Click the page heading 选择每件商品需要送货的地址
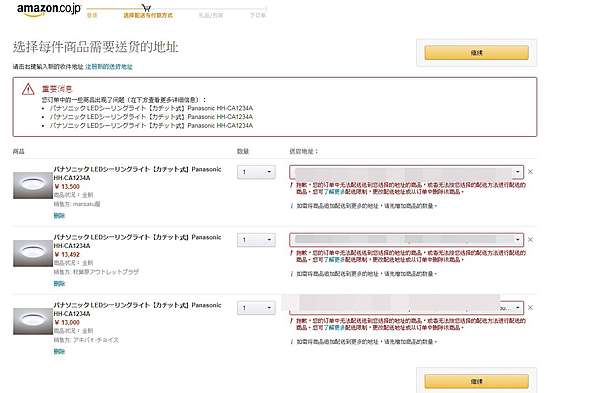Viewport: 600px width, 393px height. pos(96,47)
